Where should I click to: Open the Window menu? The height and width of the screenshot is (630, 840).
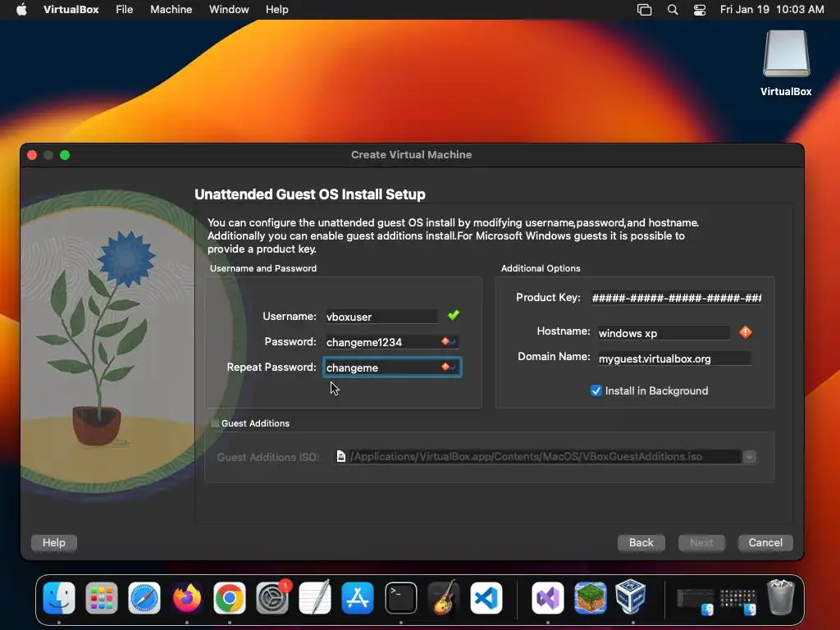[229, 10]
